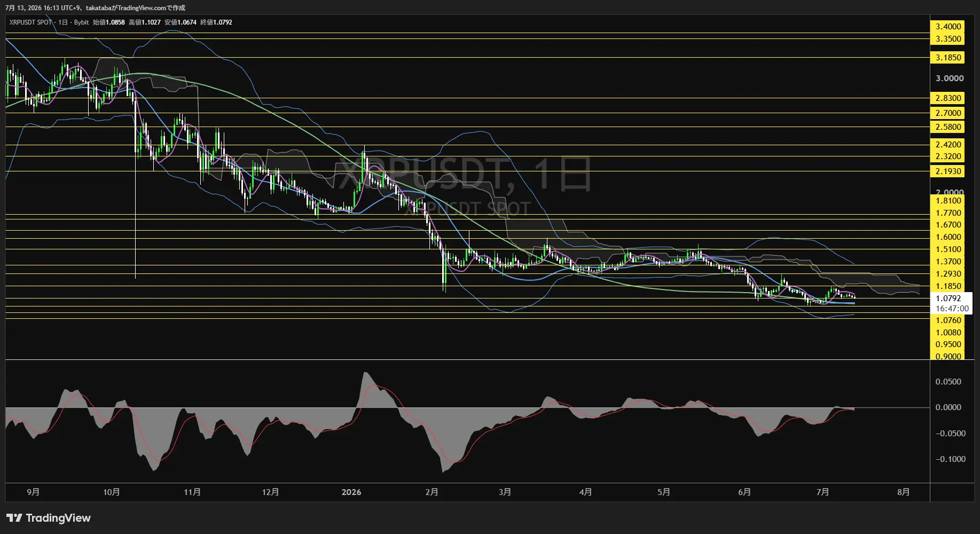Image resolution: width=980 pixels, height=534 pixels.
Task: Click the 1.3700 price level label
Action: (948, 262)
